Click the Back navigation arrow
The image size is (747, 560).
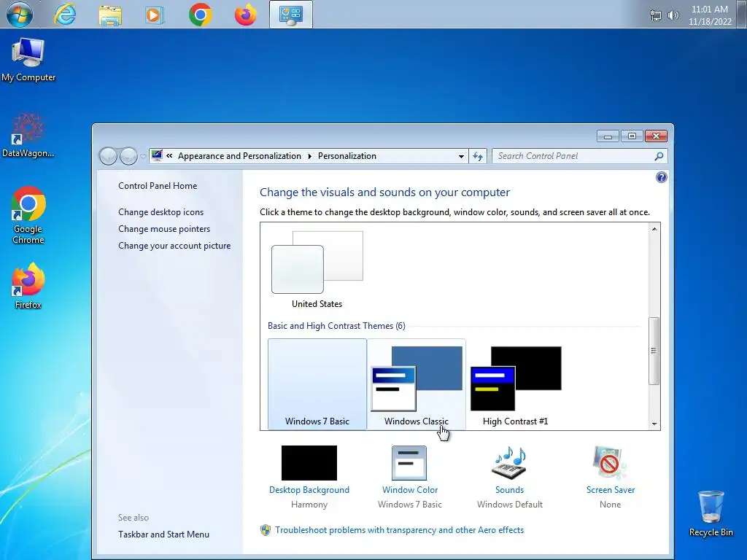[x=108, y=156]
